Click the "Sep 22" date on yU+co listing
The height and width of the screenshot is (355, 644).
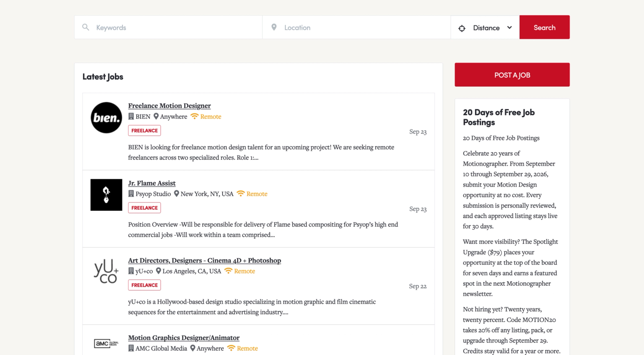pos(418,286)
